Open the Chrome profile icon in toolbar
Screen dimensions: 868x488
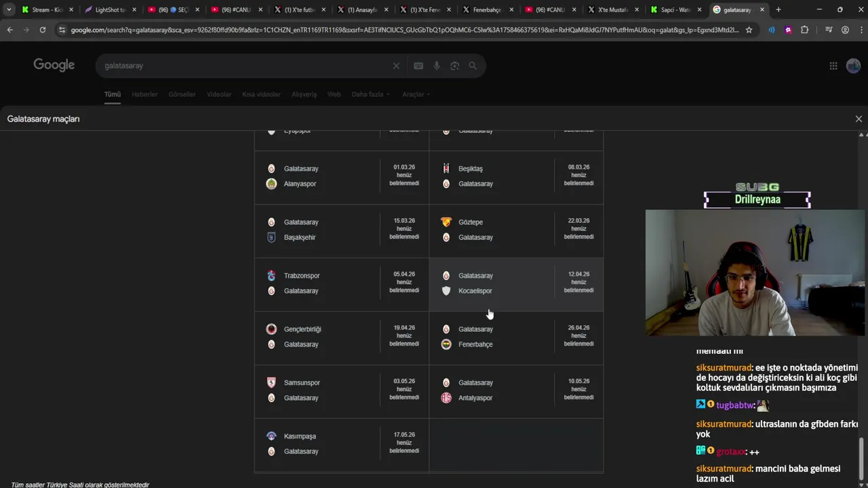pyautogui.click(x=845, y=30)
